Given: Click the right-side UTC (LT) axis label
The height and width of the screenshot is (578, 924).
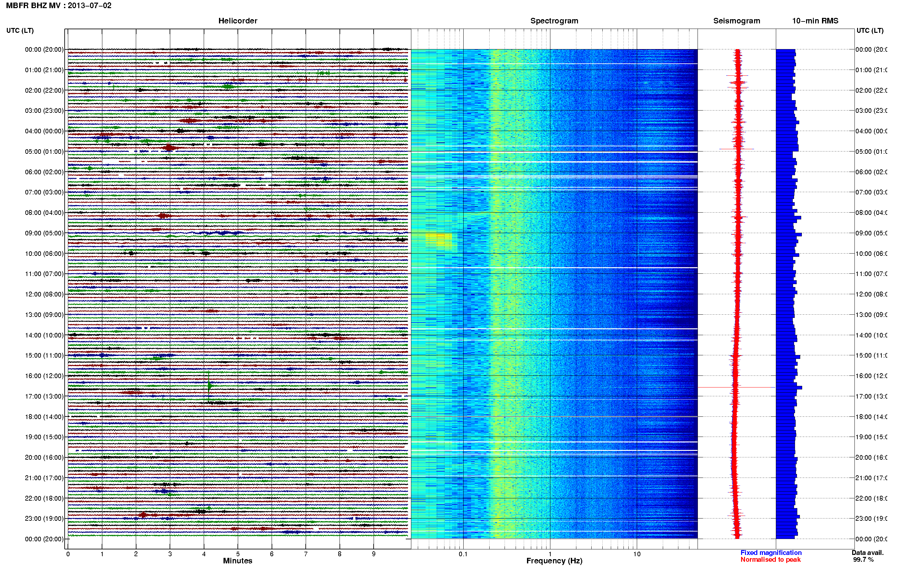Looking at the screenshot, I should click(x=870, y=31).
